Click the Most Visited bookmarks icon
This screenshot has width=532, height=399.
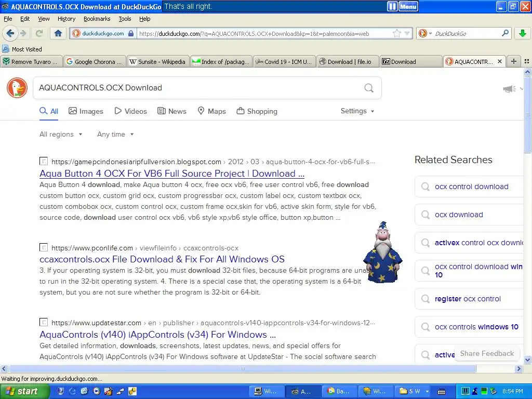5,49
